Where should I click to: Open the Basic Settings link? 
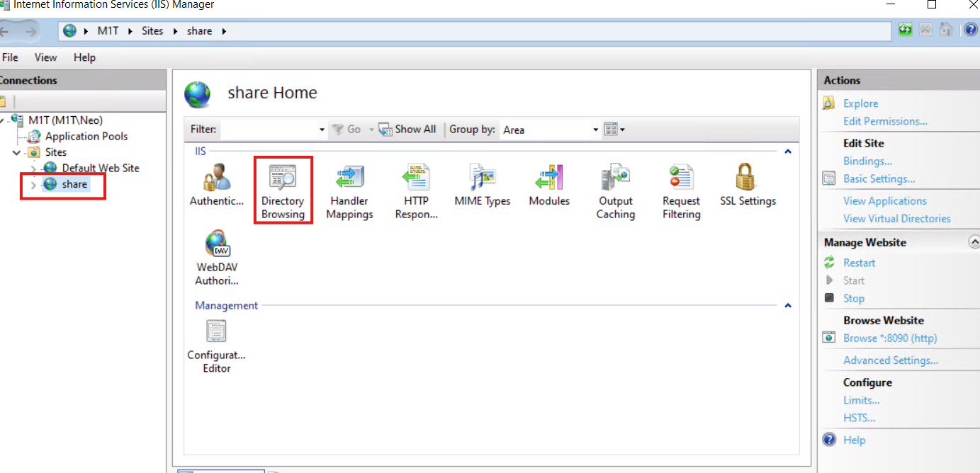(879, 178)
